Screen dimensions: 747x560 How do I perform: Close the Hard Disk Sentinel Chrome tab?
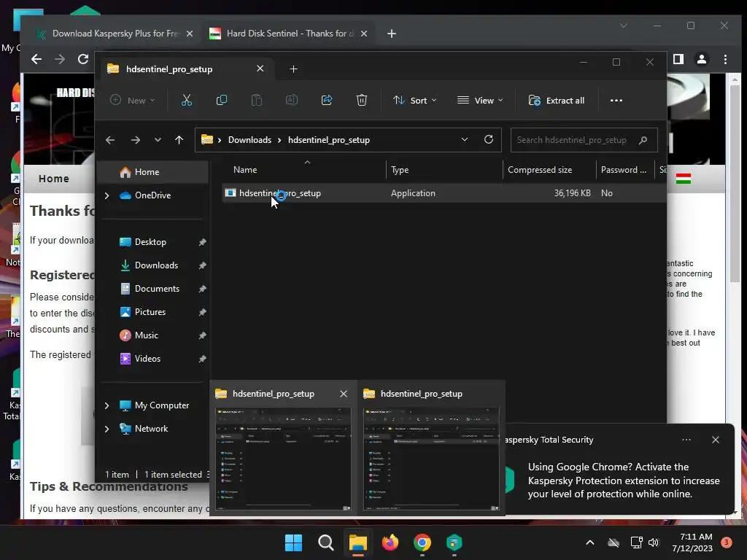coord(364,34)
